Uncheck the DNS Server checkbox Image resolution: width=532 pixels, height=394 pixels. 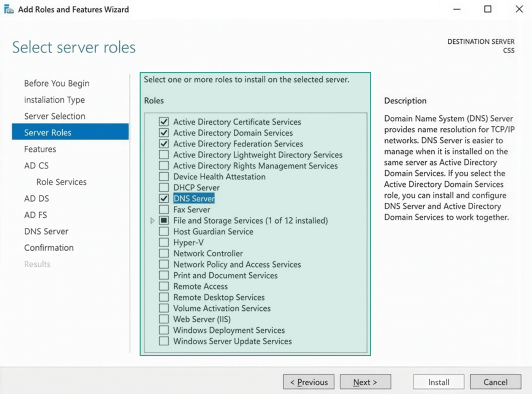pos(164,199)
